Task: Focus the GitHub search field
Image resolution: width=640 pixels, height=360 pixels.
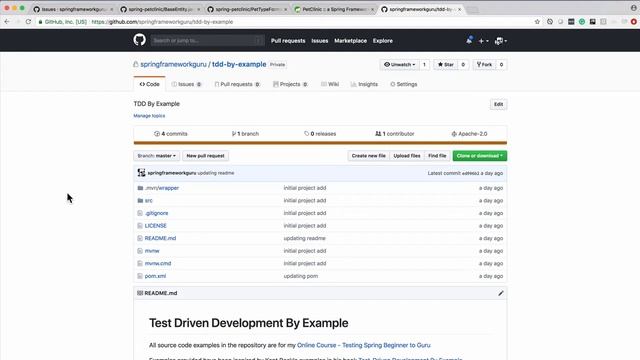Action: pos(207,40)
